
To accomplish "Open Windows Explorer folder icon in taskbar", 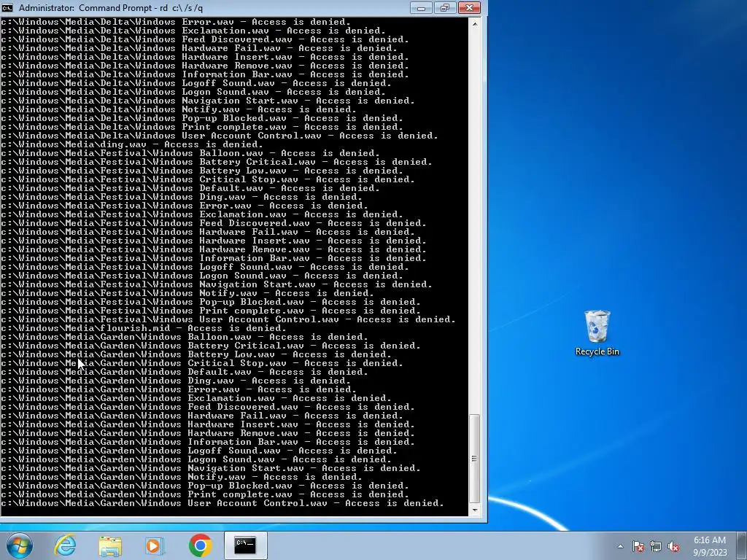I will (x=110, y=546).
